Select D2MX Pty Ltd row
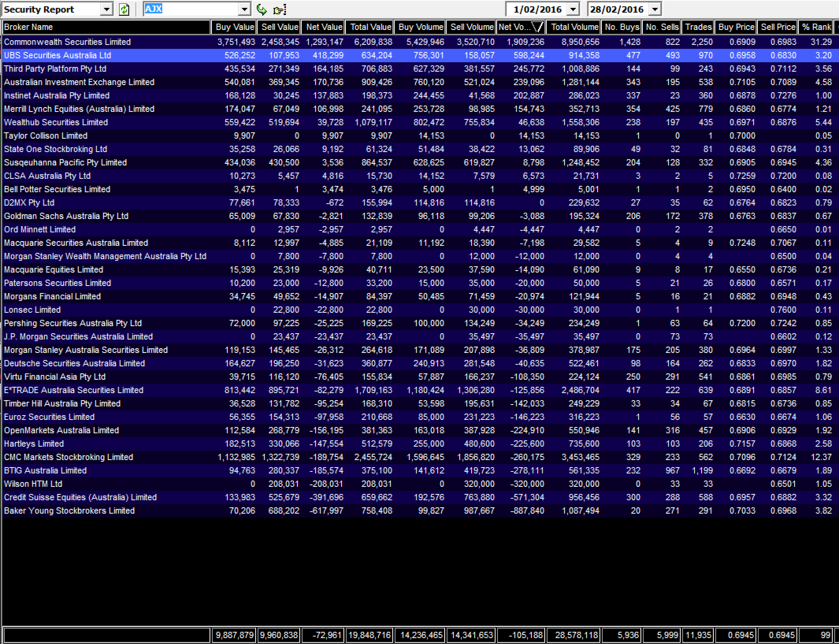Screen dimensions: 839x644 [x=420, y=202]
